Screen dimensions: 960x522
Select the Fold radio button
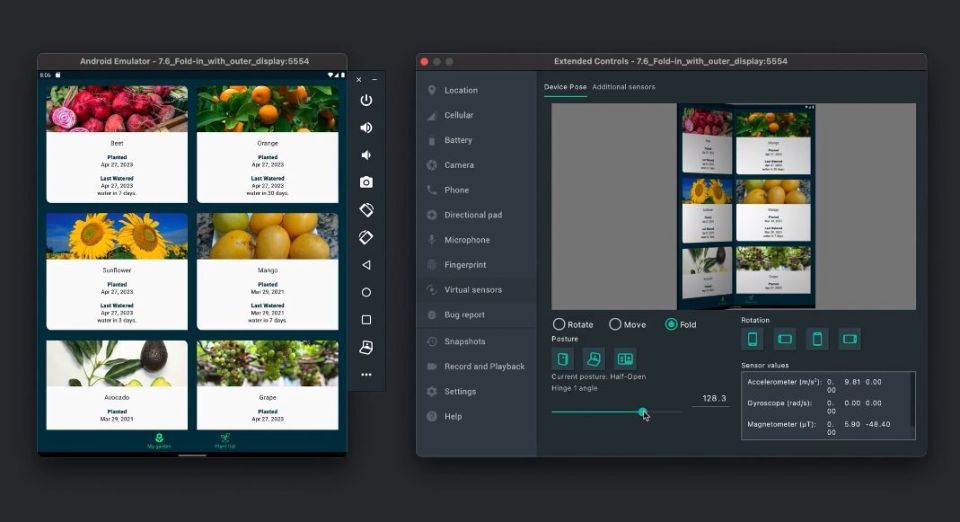point(671,325)
